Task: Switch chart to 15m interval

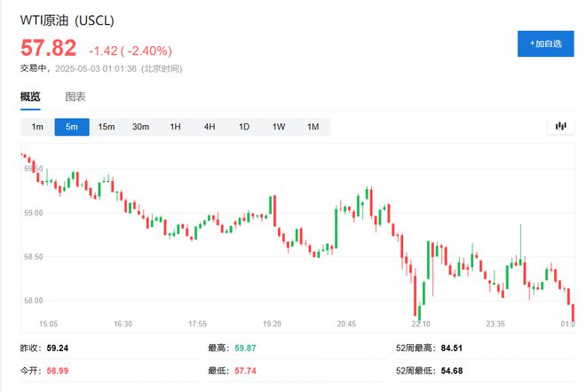Action: 107,127
